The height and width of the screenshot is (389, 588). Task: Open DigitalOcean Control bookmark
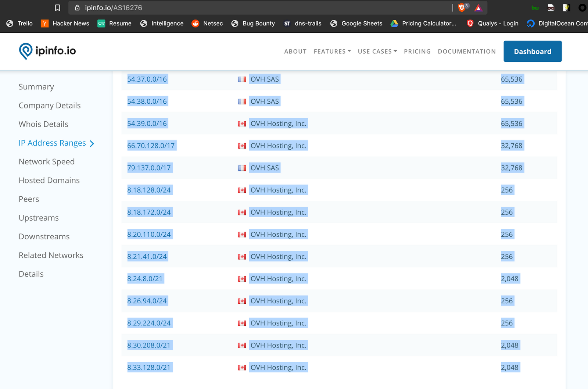(x=557, y=24)
